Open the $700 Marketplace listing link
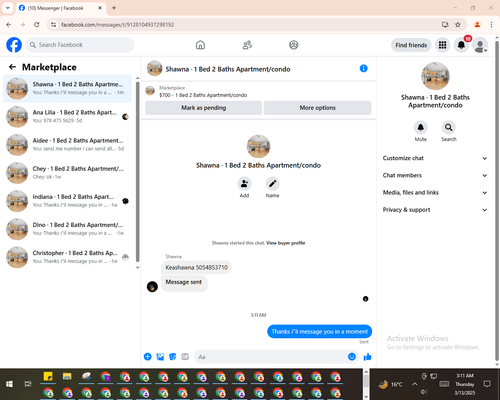This screenshot has width=500, height=400. click(203, 95)
